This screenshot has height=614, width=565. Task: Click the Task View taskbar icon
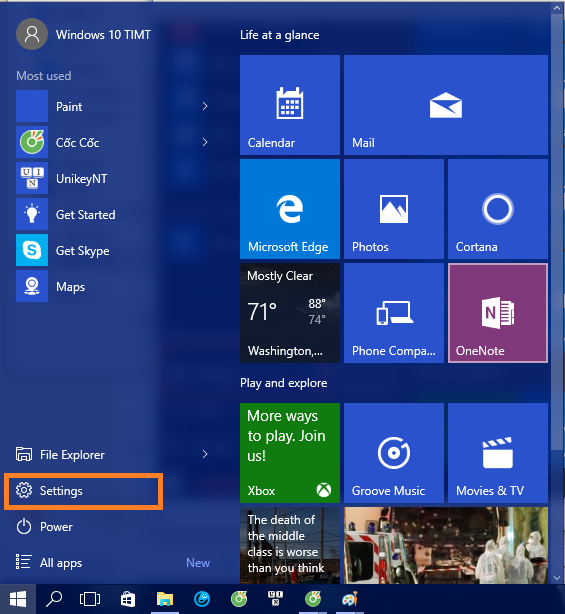[x=90, y=599]
